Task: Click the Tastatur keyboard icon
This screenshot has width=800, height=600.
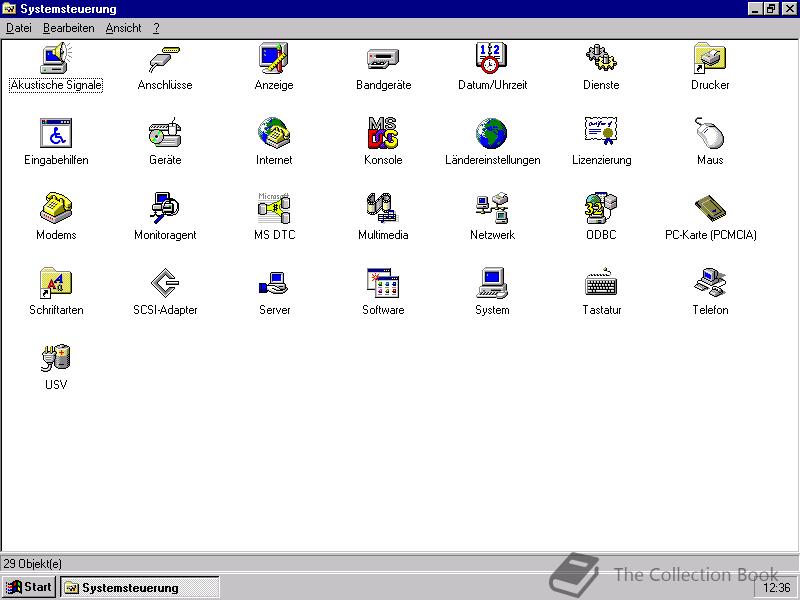Action: pyautogui.click(x=601, y=282)
